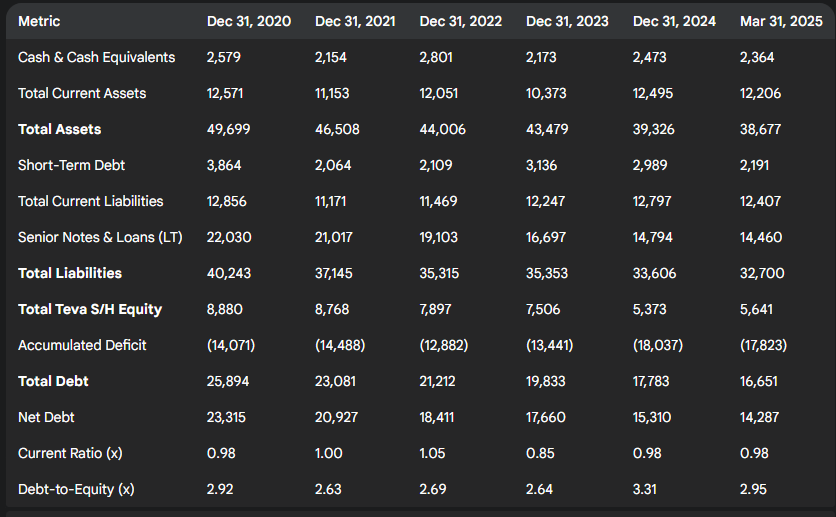Select total assets value 44,006

coord(443,129)
